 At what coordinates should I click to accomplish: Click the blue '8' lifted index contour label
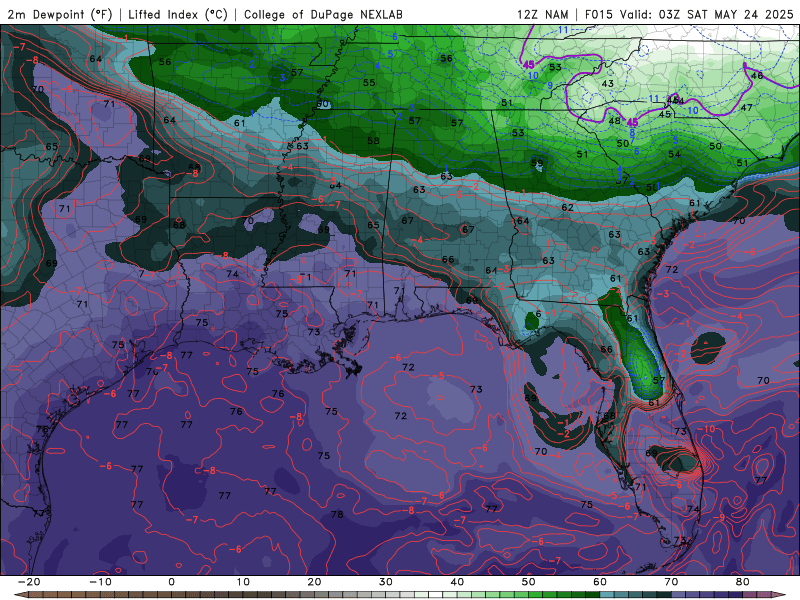(632, 132)
